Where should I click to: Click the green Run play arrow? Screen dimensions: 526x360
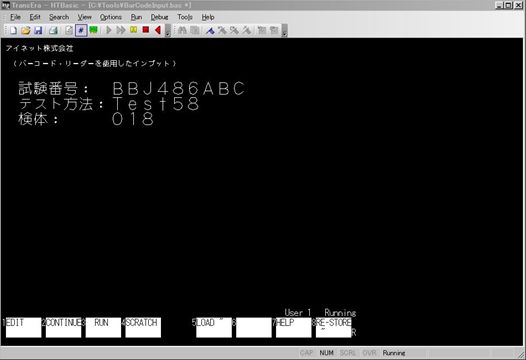pos(108,30)
